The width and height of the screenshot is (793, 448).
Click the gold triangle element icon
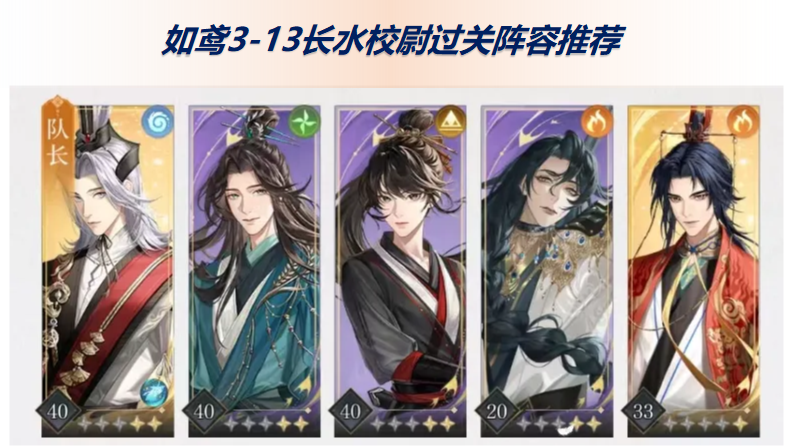pyautogui.click(x=451, y=121)
